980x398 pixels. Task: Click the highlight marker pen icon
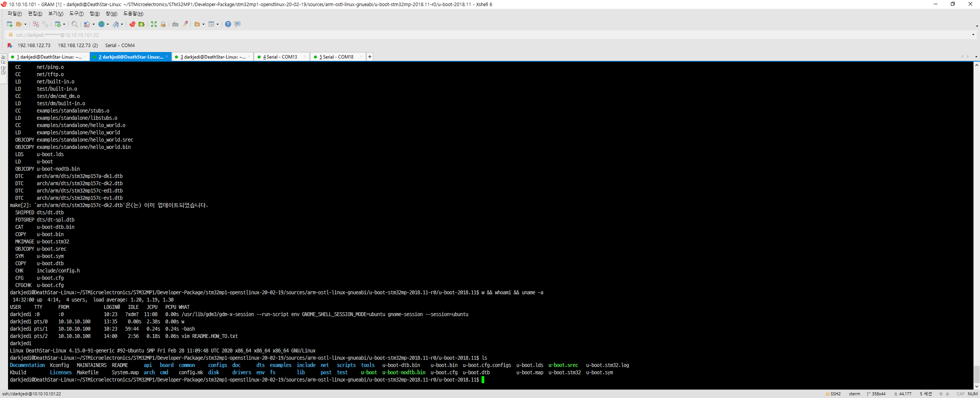pos(185,24)
